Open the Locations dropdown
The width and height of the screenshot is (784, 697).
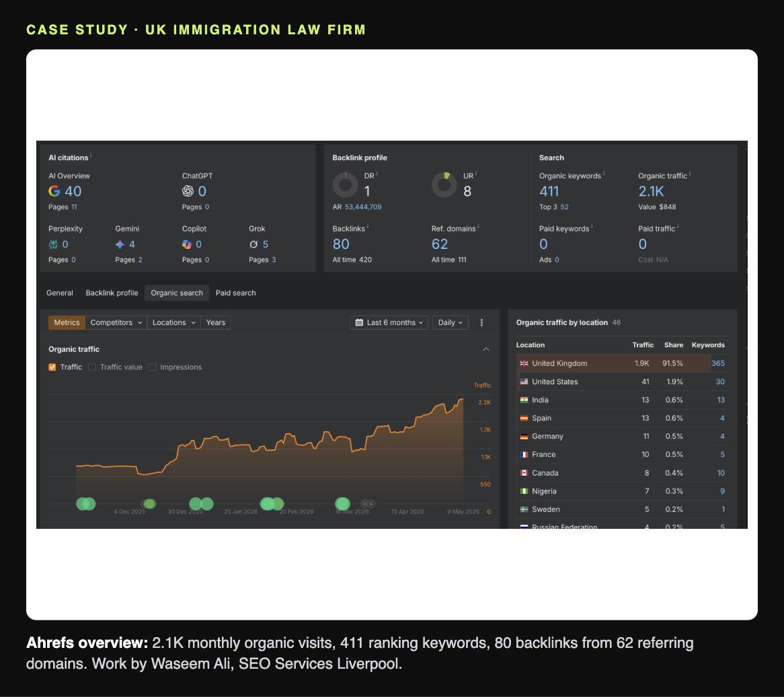(173, 323)
